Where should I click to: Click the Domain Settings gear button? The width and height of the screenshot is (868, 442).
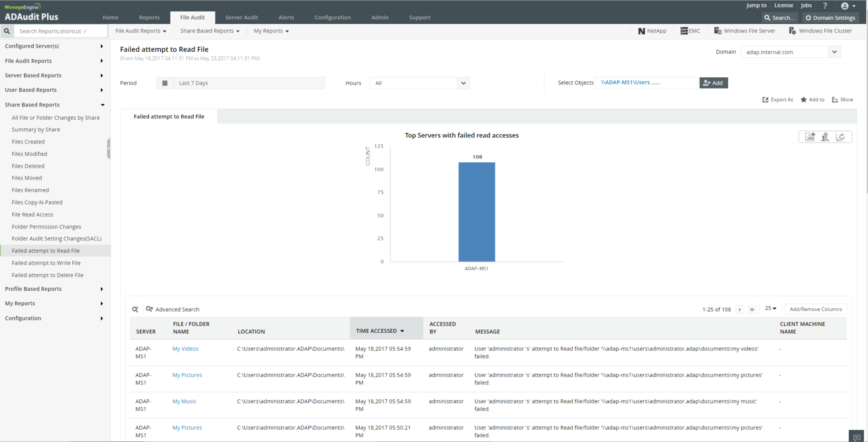831,18
